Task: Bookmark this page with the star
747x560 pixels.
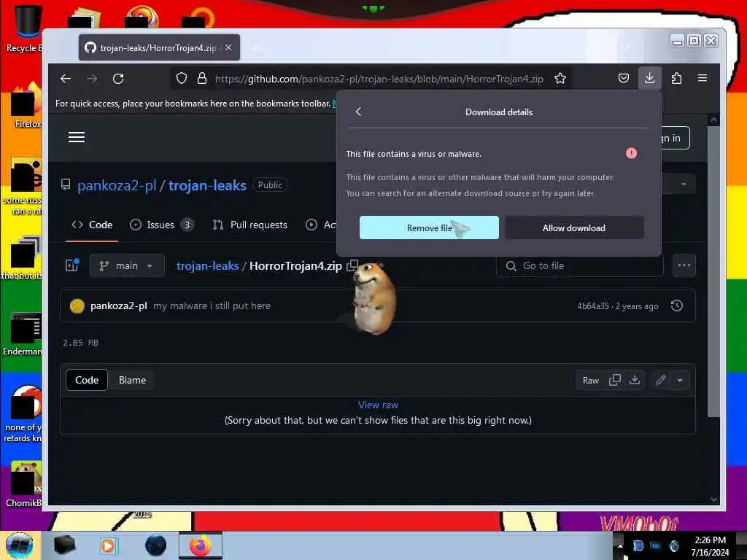Action: (560, 79)
